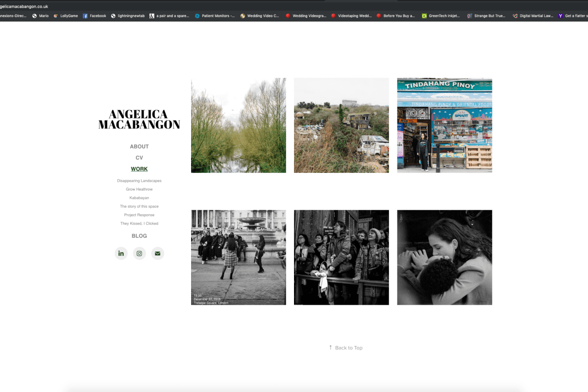Open They Kissed, I Clicked link
The height and width of the screenshot is (392, 588).
139,223
